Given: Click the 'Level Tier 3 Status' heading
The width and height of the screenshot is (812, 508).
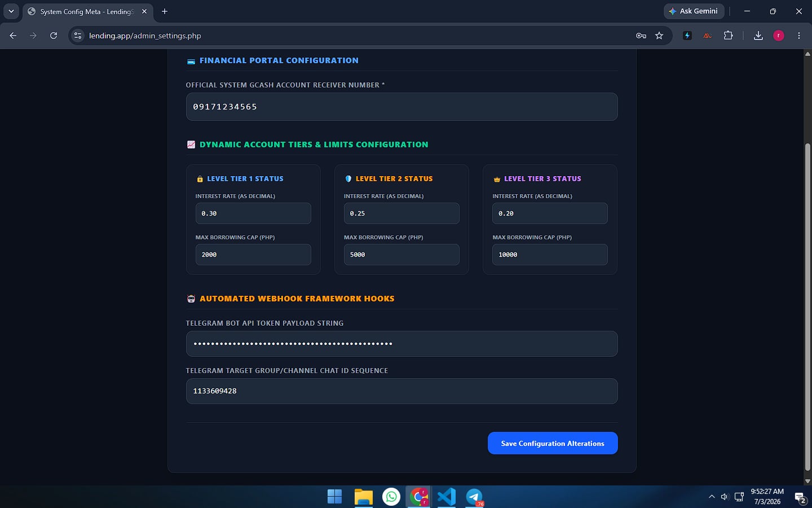Looking at the screenshot, I should pyautogui.click(x=542, y=179).
